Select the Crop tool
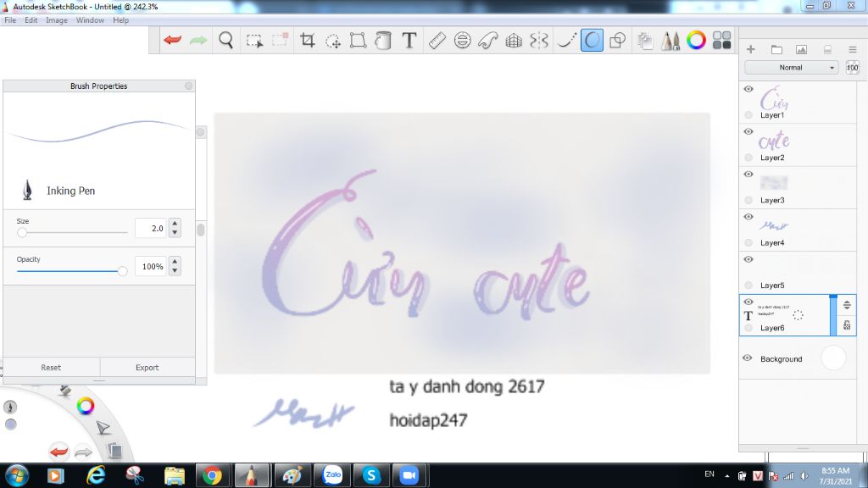Screen dimensions: 868x488 [x=308, y=39]
